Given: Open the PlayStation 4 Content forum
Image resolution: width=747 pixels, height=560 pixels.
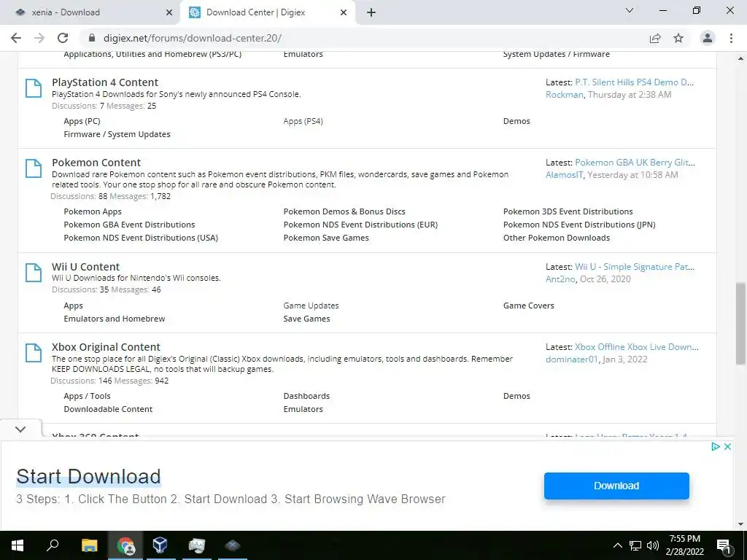Looking at the screenshot, I should (x=105, y=82).
